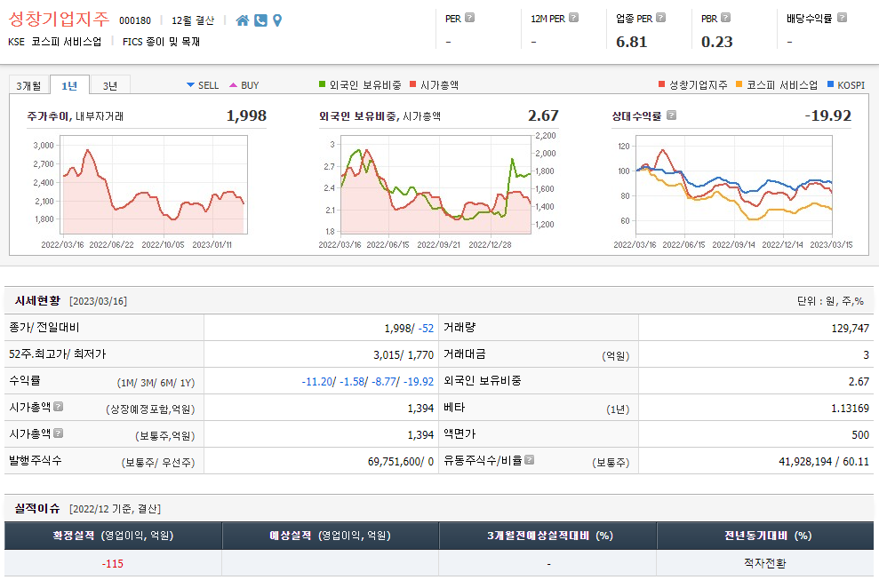Open help icon for 시가총액 보통주
This screenshot has height=588, width=879.
[x=59, y=433]
